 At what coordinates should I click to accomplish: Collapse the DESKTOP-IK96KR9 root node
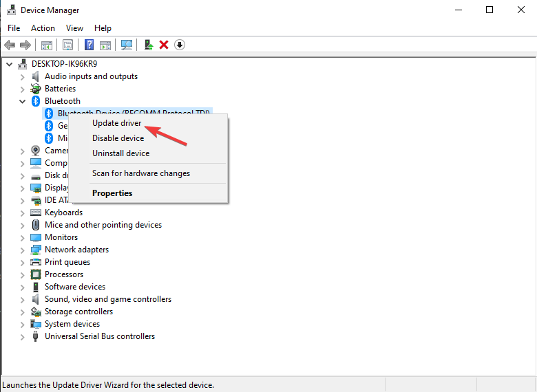9,64
